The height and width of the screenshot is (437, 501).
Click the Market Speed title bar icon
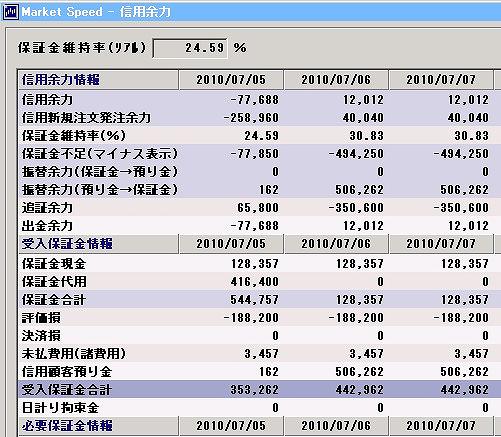click(10, 12)
